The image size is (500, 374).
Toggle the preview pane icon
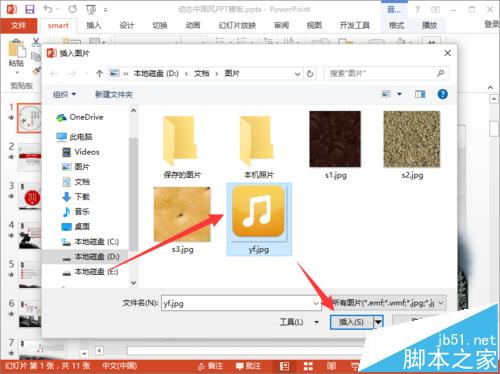pos(420,94)
